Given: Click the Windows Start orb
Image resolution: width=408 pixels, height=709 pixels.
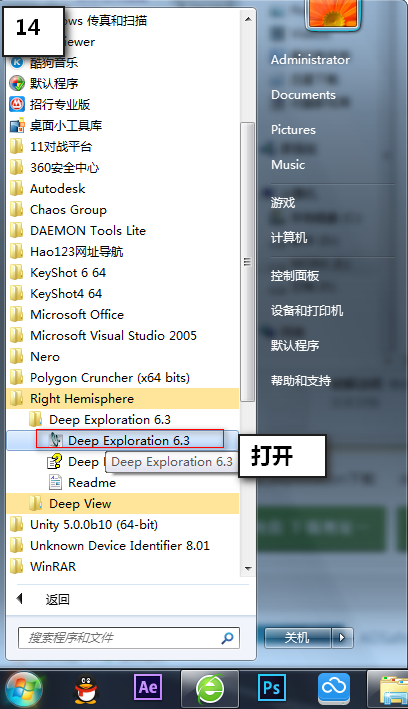Looking at the screenshot, I should pos(22,690).
